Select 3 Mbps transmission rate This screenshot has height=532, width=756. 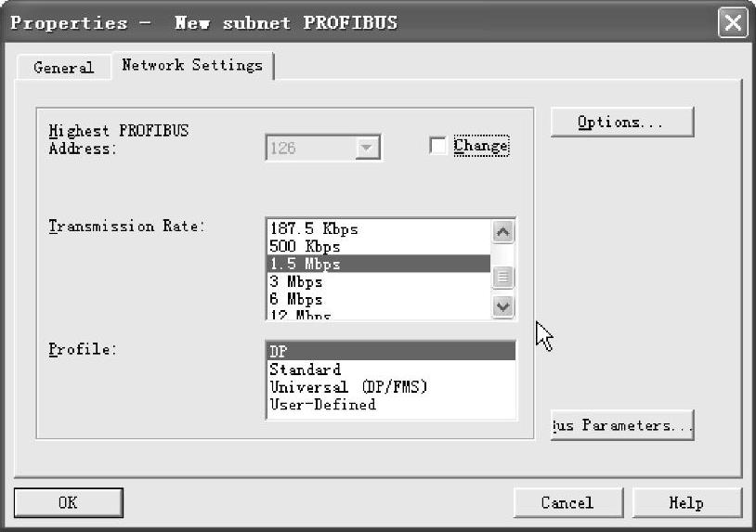point(379,281)
